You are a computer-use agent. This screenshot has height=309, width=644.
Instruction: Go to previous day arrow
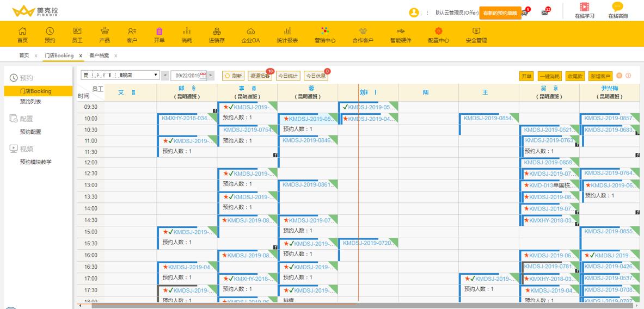click(x=165, y=76)
